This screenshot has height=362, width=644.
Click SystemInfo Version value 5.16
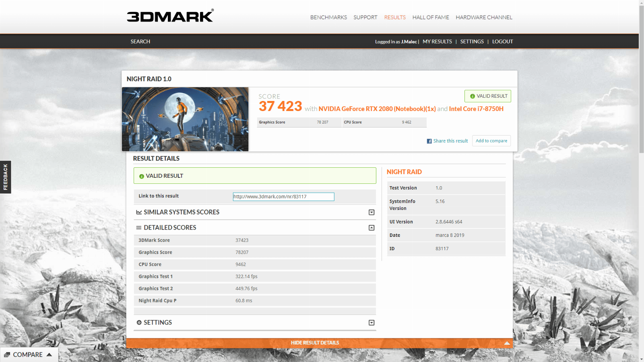pos(440,202)
